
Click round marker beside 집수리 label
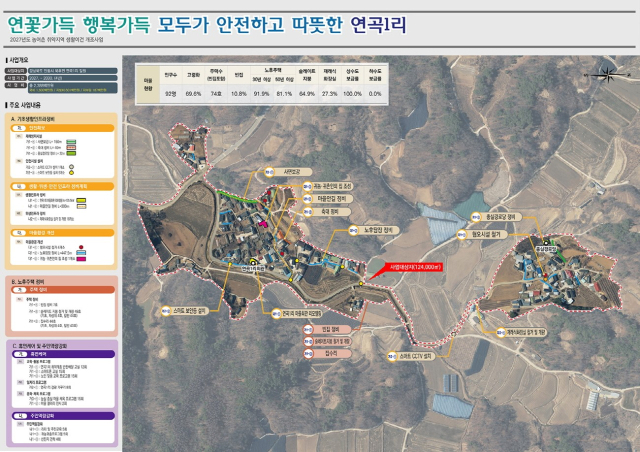307,354
